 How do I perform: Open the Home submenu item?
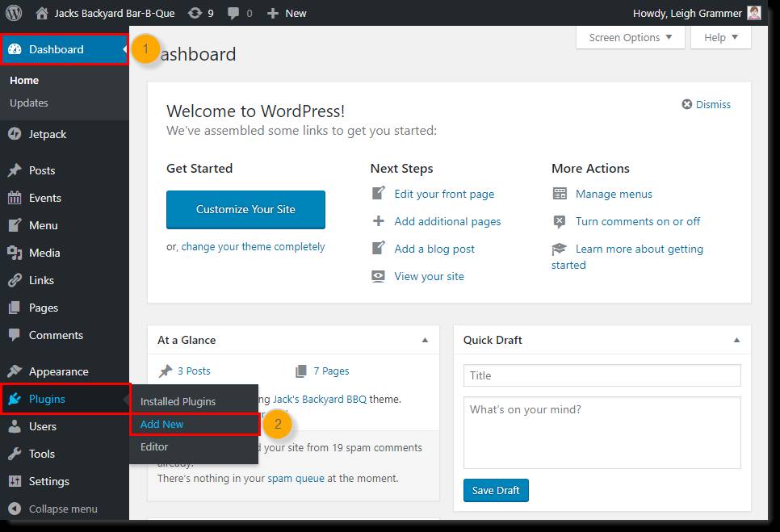24,80
